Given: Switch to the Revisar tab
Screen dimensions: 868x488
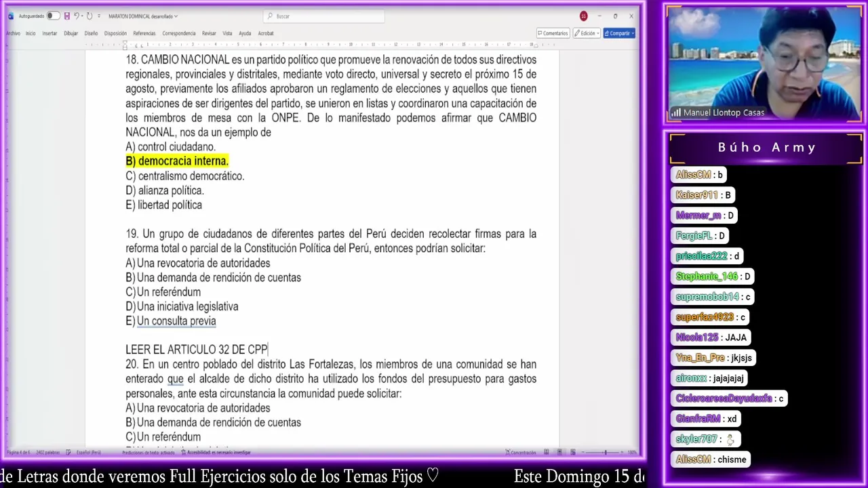Looking at the screenshot, I should pos(209,33).
